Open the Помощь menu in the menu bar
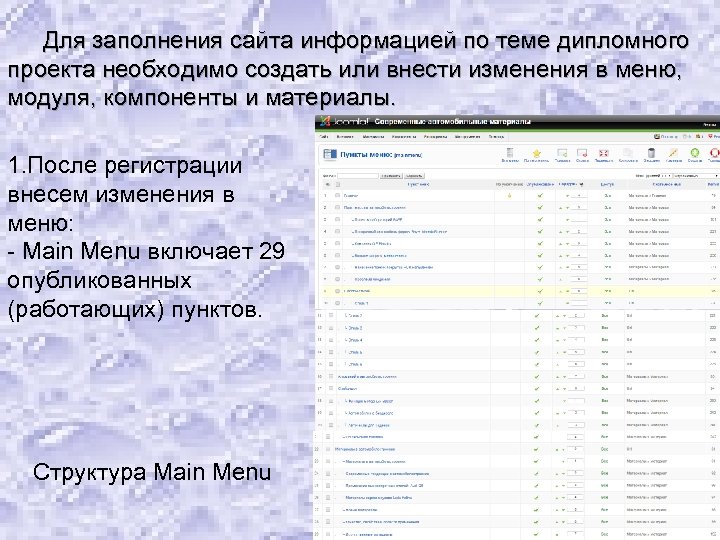 pyautogui.click(x=496, y=137)
